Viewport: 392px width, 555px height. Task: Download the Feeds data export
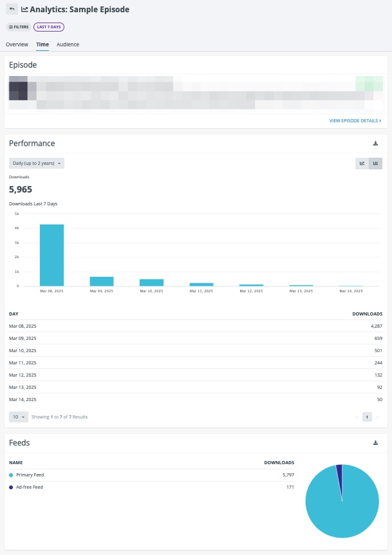click(x=375, y=443)
